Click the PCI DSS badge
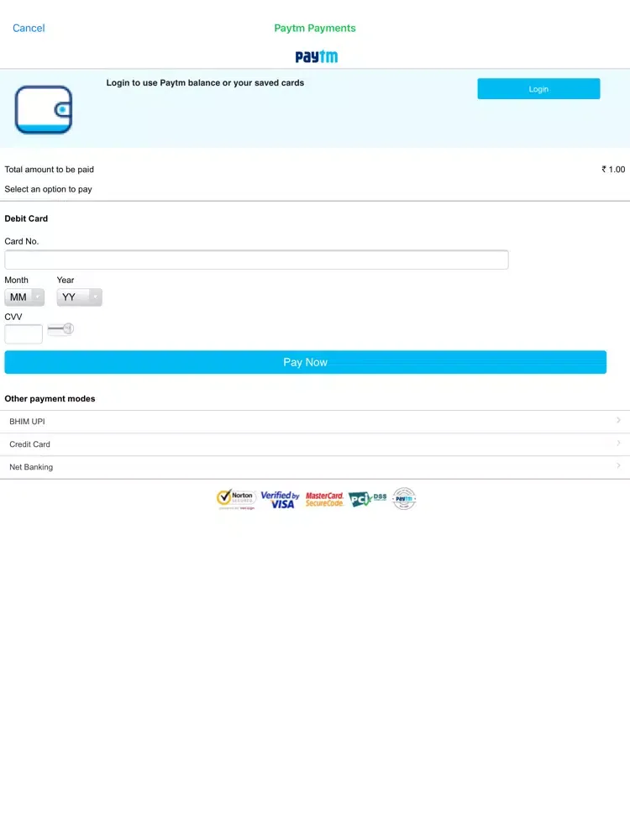630x840 pixels. 368,499
